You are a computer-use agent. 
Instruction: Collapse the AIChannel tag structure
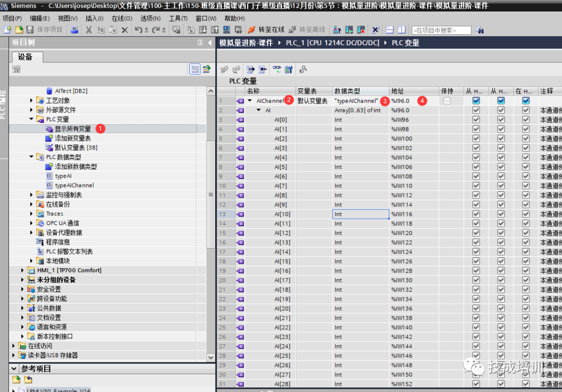click(250, 101)
